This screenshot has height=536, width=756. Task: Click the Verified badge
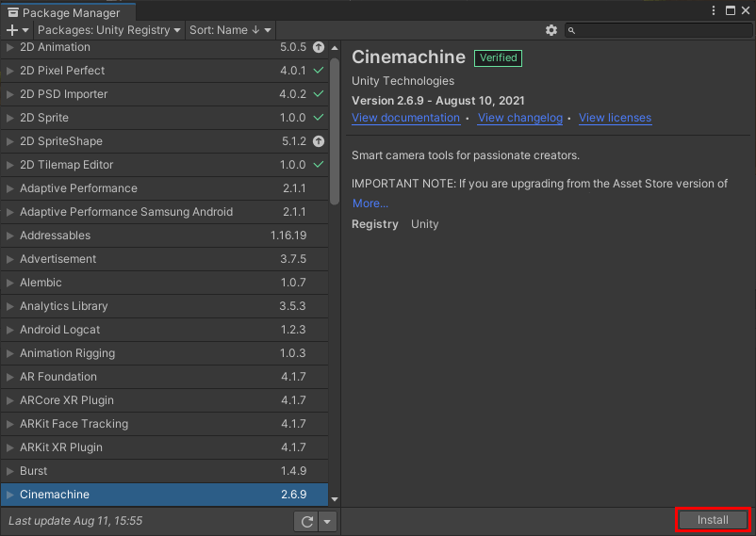[498, 57]
